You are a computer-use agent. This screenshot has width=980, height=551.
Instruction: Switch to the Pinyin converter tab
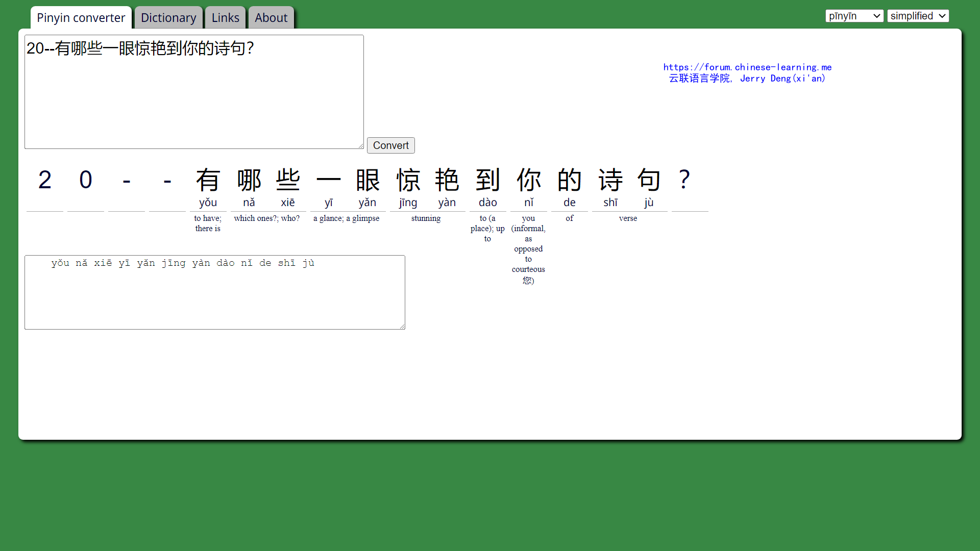pos(81,18)
